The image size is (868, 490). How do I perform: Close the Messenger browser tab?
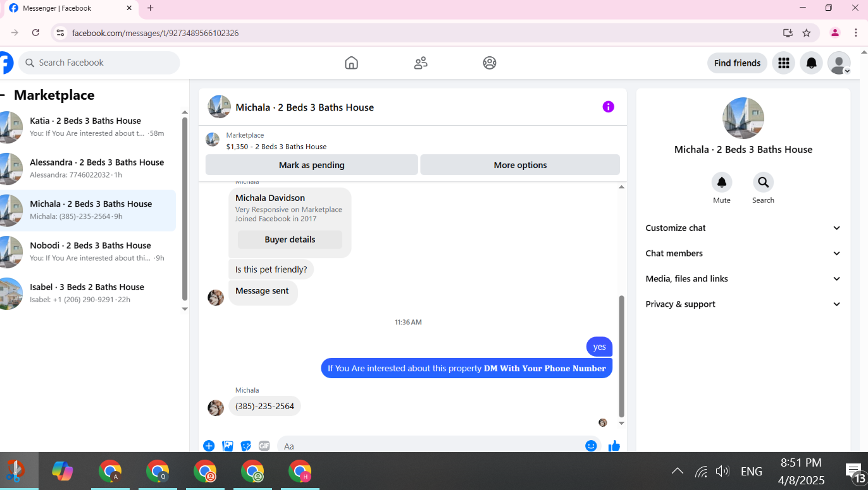pyautogui.click(x=129, y=8)
